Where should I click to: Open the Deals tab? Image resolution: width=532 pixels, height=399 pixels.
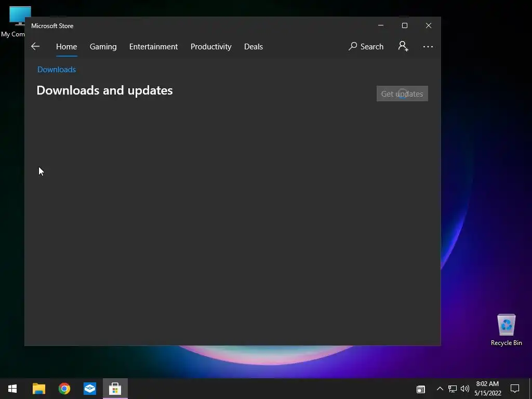[x=254, y=46]
